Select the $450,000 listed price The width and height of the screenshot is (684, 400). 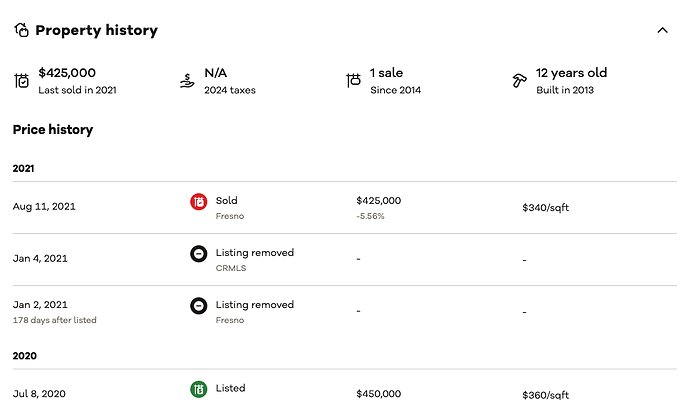point(379,394)
